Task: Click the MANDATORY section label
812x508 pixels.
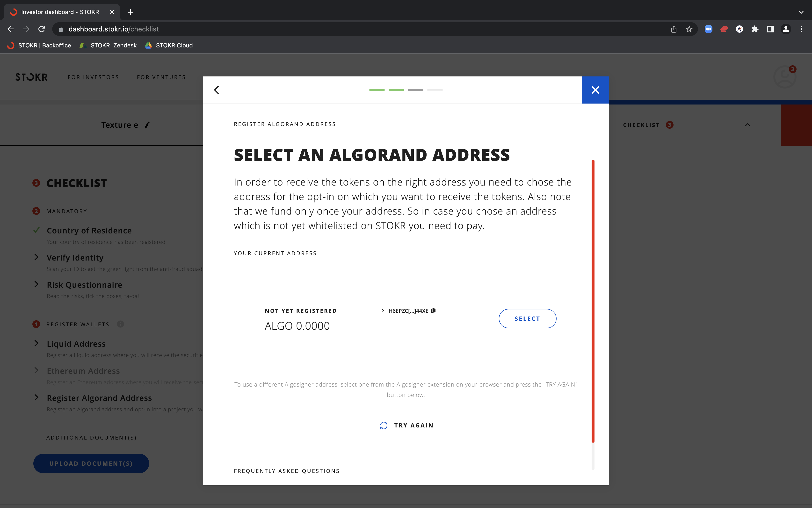Action: [67, 211]
